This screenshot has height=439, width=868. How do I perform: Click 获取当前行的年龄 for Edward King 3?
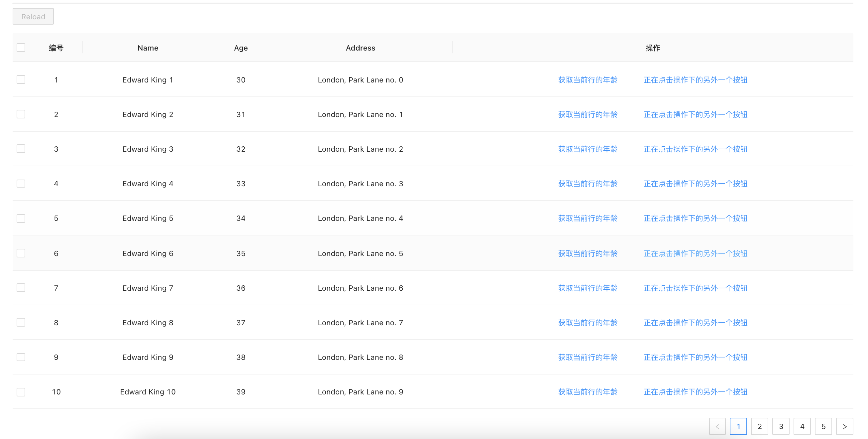pos(588,149)
